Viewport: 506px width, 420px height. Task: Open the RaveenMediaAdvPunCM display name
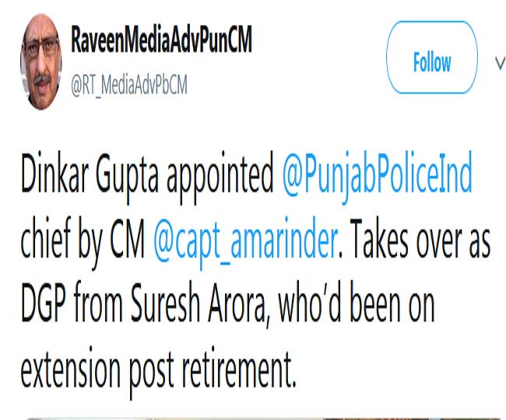click(161, 41)
